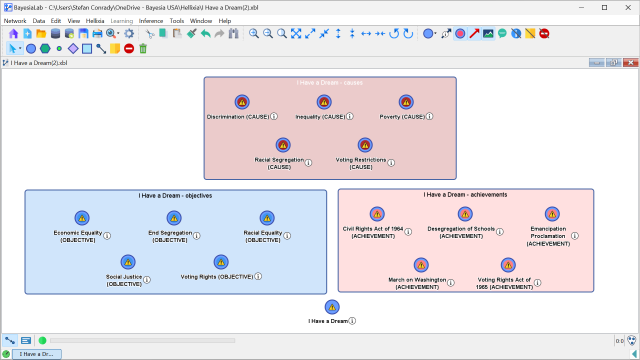The width and height of the screenshot is (640, 360).
Task: Stretch graph horizontally
Action: (x=366, y=34)
